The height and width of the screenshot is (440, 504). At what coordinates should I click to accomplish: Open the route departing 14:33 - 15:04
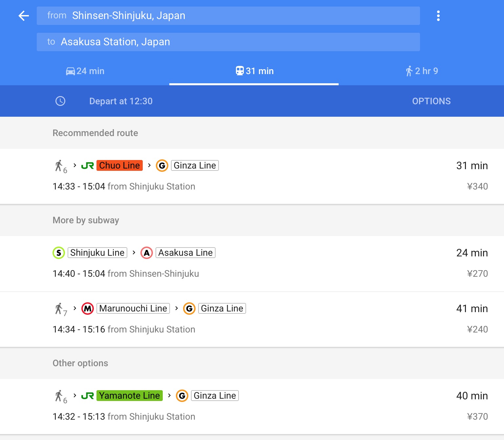[x=252, y=176]
